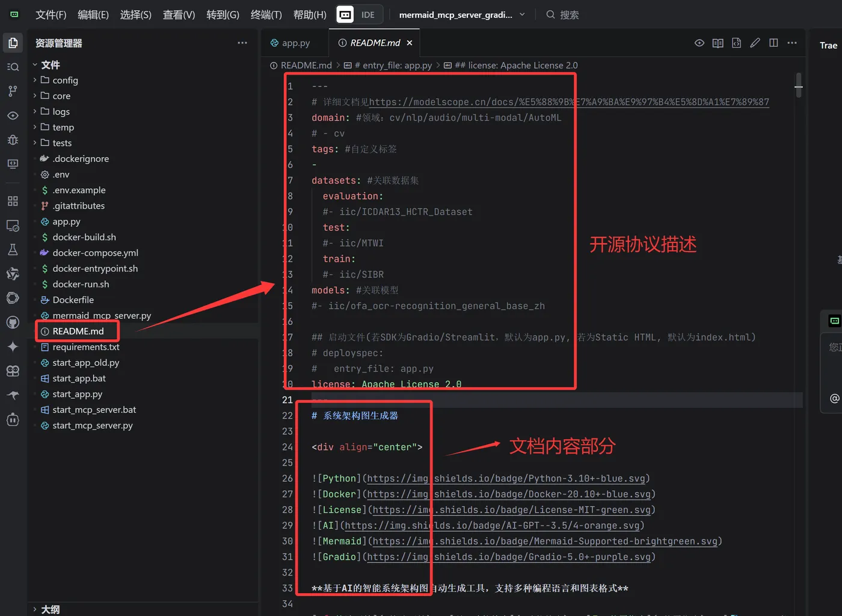Open the 查看(V) menu
The width and height of the screenshot is (842, 616).
coord(179,14)
